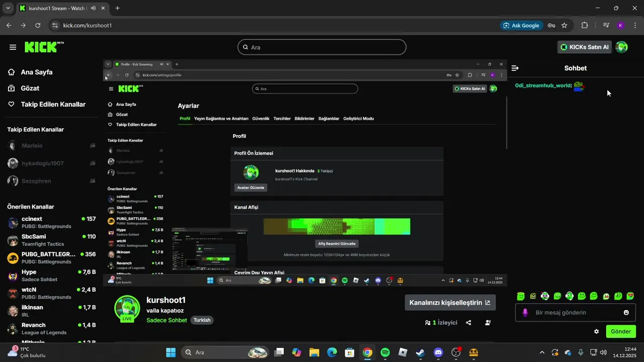The height and width of the screenshot is (362, 644).
Task: Pick the emote with pink glasses and headphones
Action: (x=545, y=296)
